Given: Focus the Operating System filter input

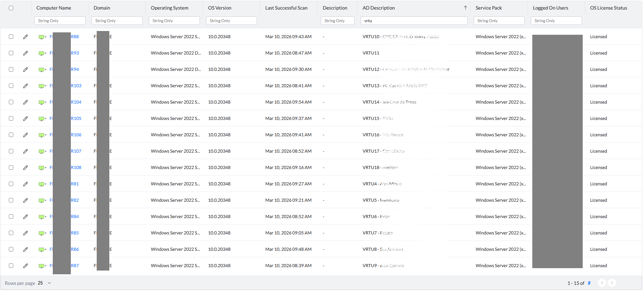Looking at the screenshot, I should tap(174, 21).
